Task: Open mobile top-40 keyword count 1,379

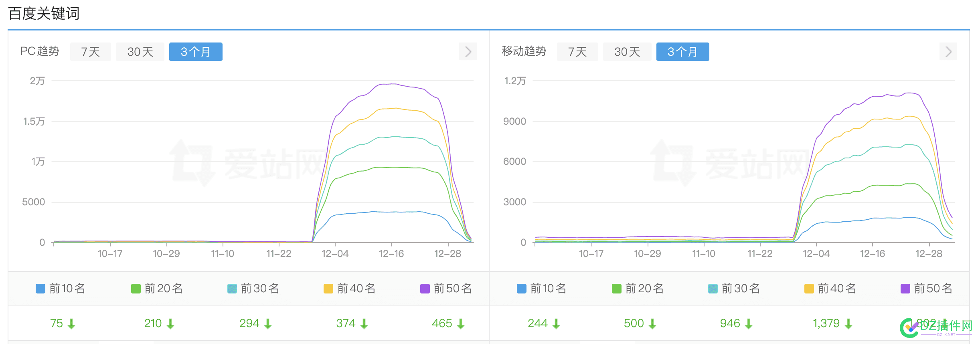Action: pyautogui.click(x=826, y=323)
